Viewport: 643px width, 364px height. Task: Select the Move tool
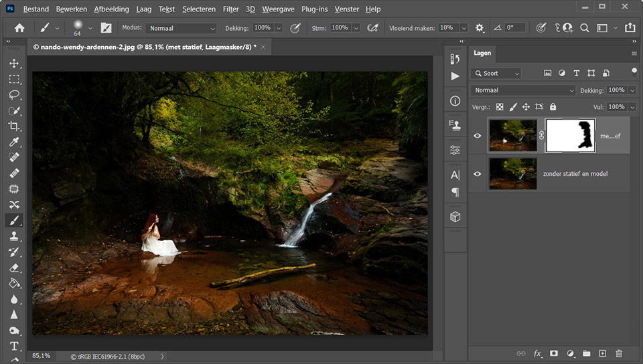point(14,63)
